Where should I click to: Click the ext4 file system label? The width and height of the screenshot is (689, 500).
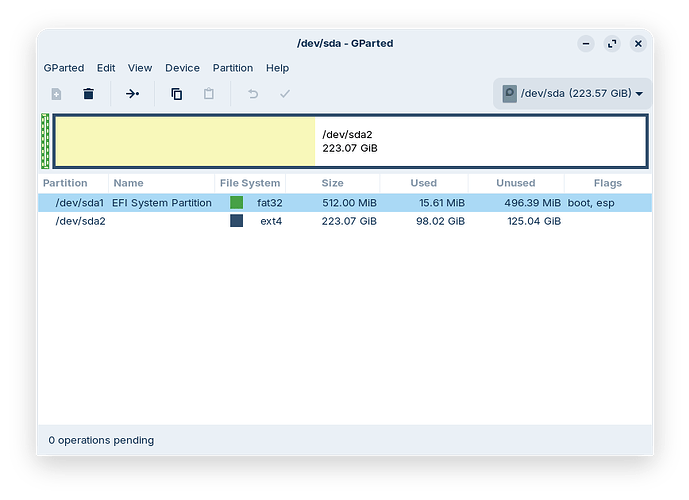coord(271,221)
